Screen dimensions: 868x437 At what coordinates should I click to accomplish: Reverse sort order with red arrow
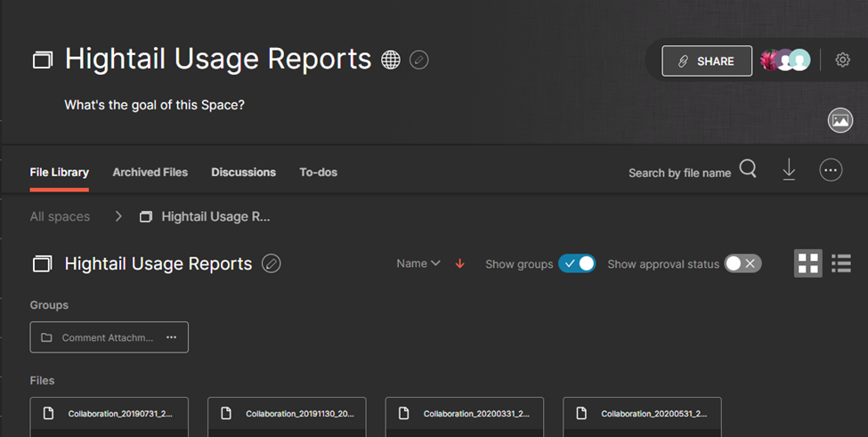click(460, 263)
